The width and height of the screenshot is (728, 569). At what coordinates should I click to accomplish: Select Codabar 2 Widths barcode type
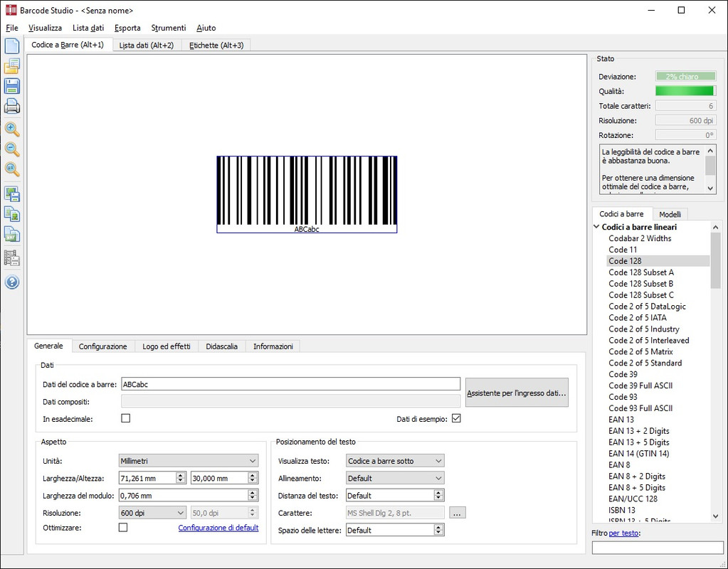tap(640, 238)
